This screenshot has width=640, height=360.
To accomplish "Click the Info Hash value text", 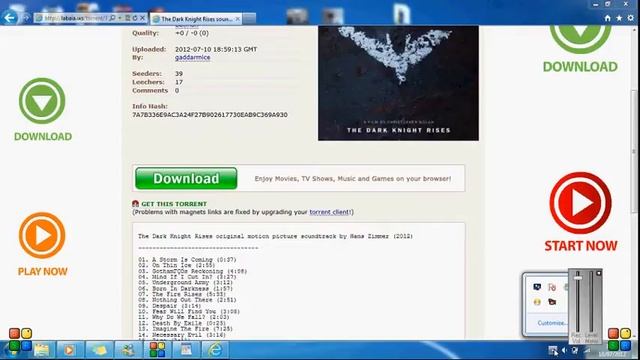I will point(210,115).
